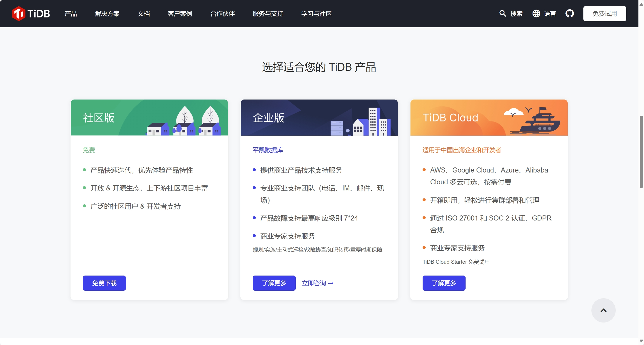
Task: Click the 提供商业产品技术支持服务 bullet
Action: [x=301, y=170]
